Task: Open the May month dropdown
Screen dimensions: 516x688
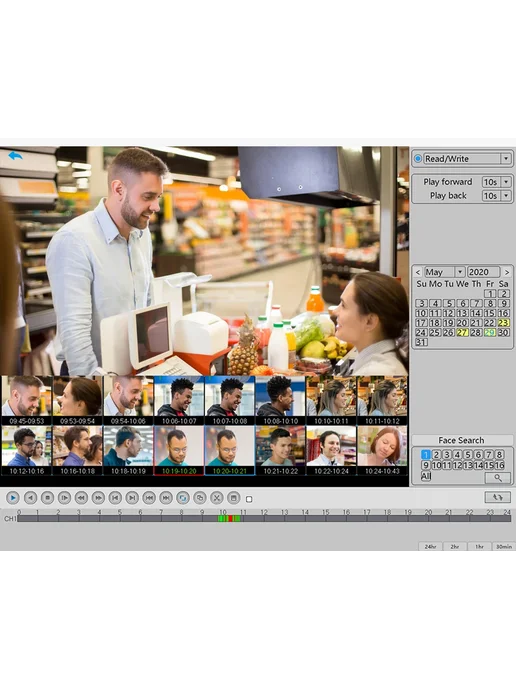Action: (459, 272)
